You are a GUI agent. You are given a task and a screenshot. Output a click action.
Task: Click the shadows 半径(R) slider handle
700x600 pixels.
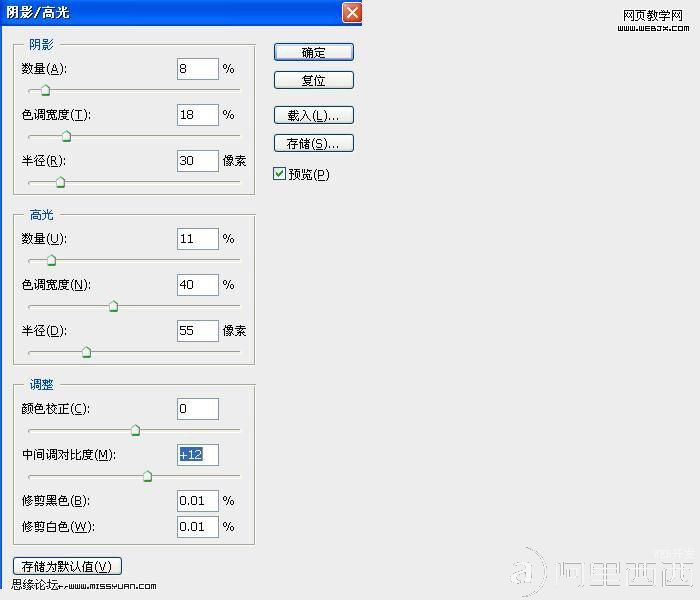pyautogui.click(x=60, y=182)
